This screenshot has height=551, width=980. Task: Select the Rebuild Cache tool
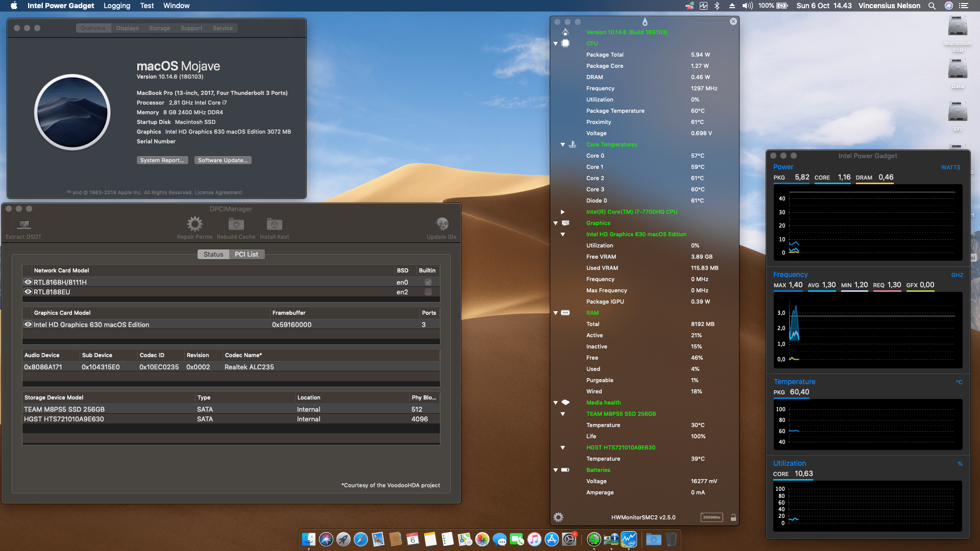[x=236, y=224]
